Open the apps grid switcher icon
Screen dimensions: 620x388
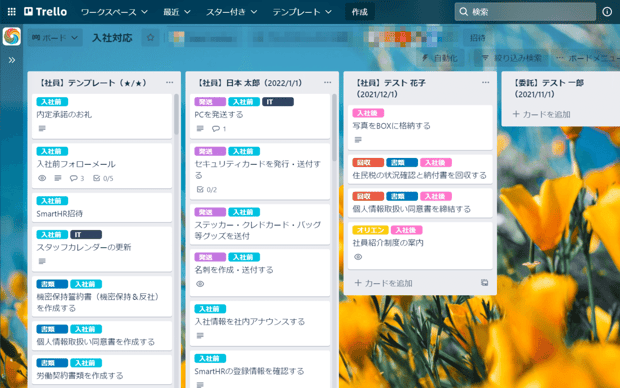coord(11,11)
